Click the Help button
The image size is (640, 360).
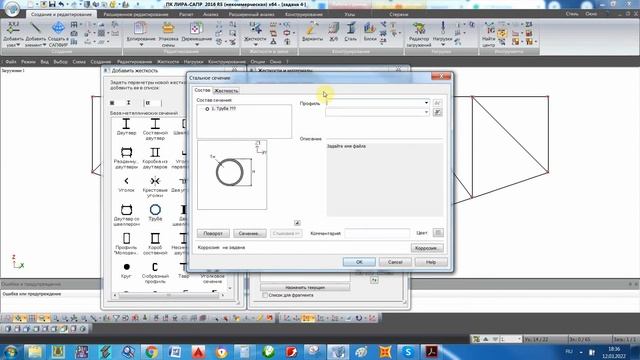coord(431,262)
